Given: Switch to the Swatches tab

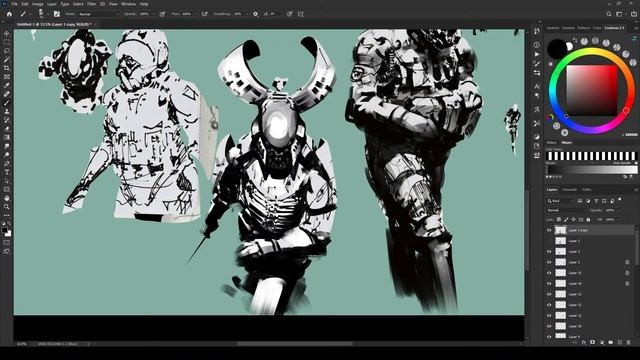Looking at the screenshot, I should (553, 28).
